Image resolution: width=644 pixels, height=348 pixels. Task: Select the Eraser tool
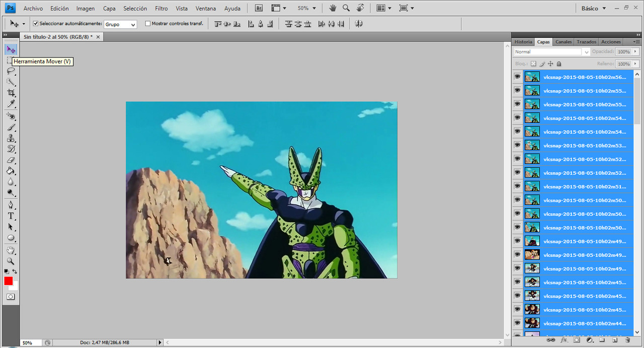[11, 160]
